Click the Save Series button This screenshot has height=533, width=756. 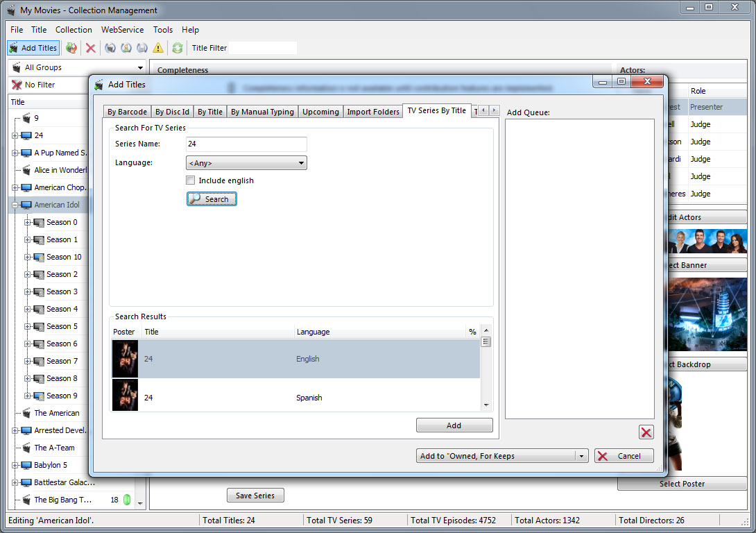point(255,496)
